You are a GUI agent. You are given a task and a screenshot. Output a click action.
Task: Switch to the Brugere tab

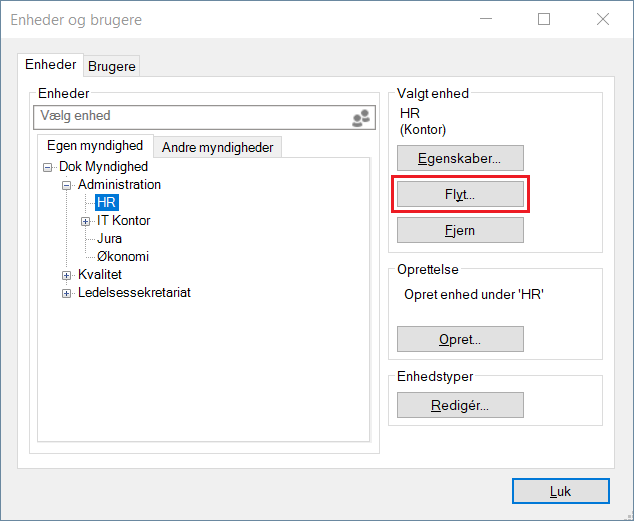(112, 67)
